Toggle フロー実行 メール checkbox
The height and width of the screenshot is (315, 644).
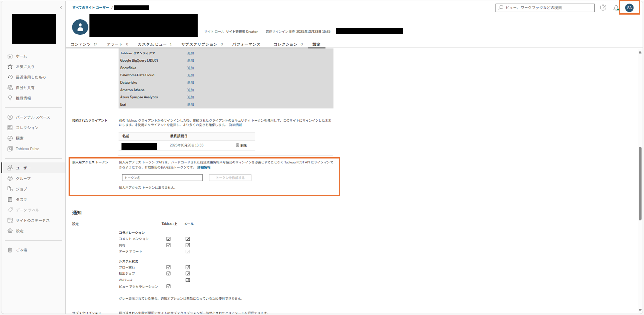[x=188, y=267]
